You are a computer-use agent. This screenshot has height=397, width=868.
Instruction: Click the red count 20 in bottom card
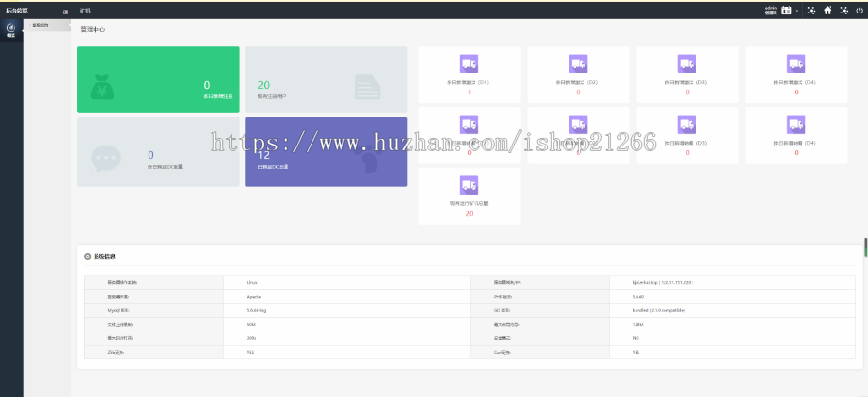469,213
